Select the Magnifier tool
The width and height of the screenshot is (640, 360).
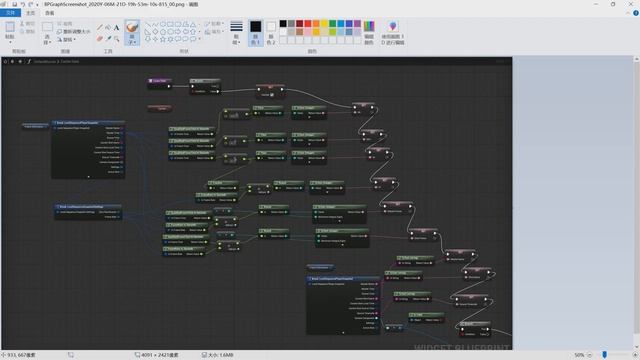(x=116, y=39)
